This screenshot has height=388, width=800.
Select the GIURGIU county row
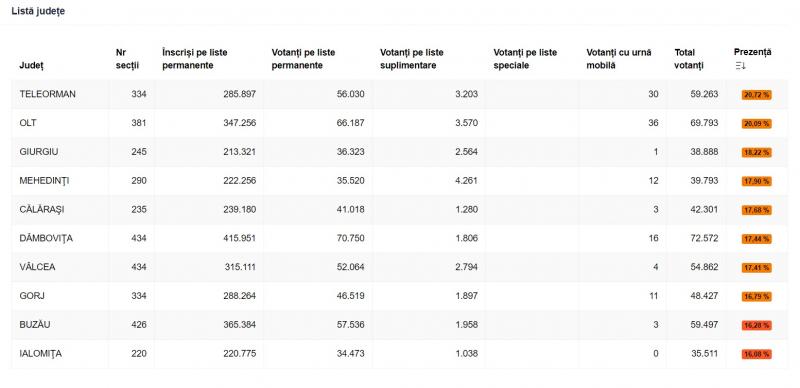[x=399, y=152]
